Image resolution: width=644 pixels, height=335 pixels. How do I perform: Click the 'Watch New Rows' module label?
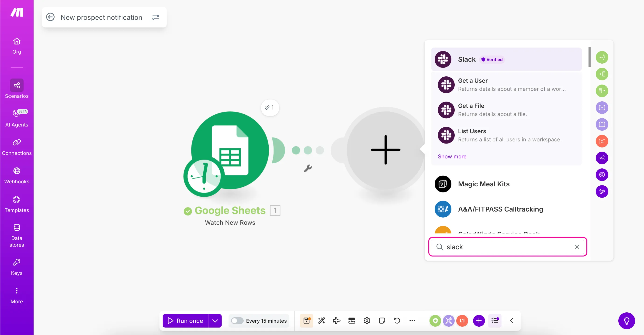point(230,222)
